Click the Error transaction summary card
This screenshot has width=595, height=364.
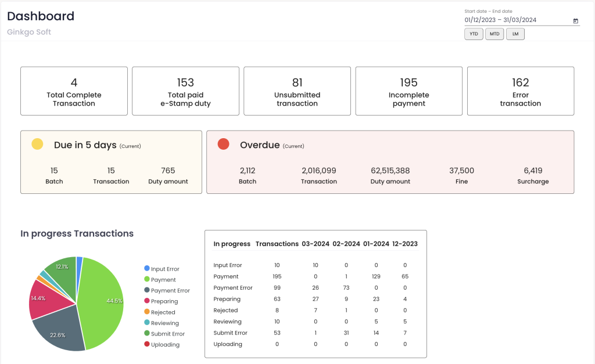(x=520, y=91)
